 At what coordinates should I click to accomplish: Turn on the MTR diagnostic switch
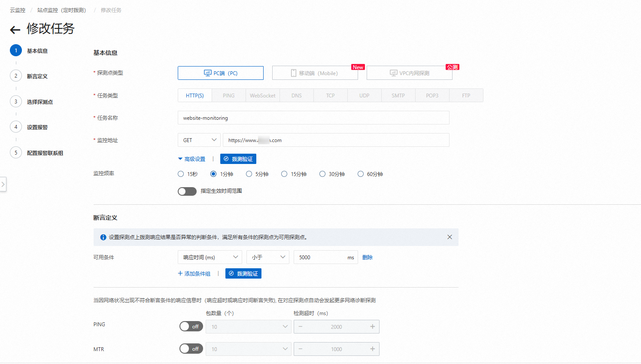191,349
